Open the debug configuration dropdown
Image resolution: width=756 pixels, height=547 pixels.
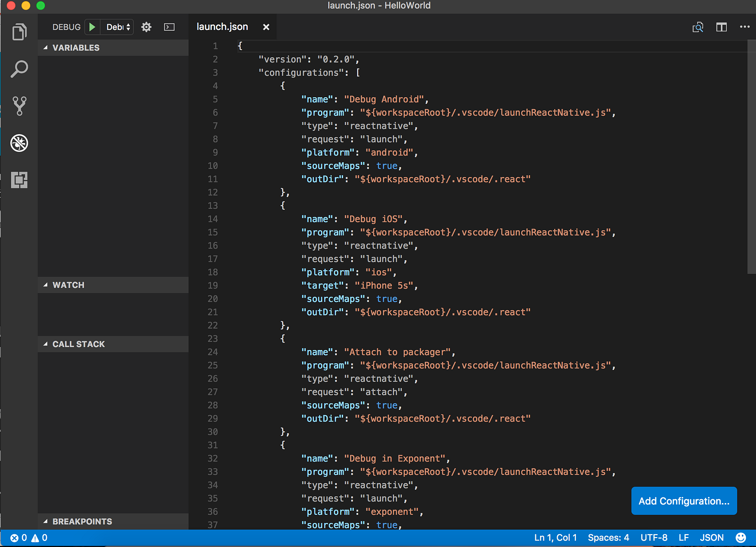tap(118, 27)
